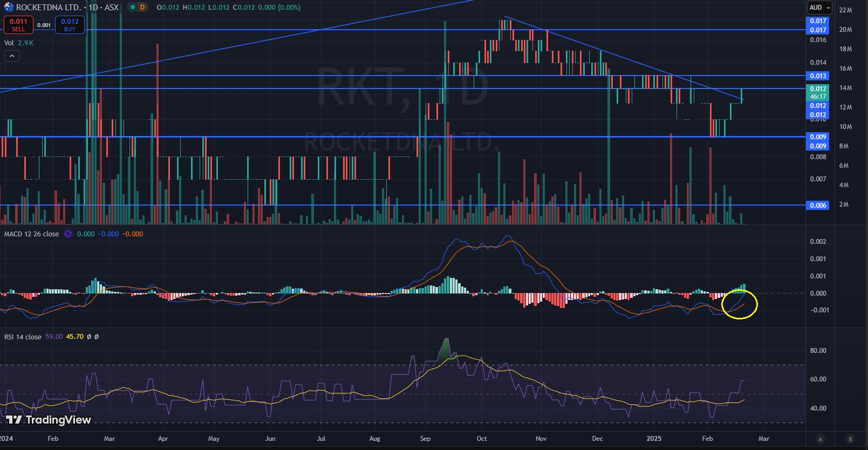
Task: Click the change value 0.000 (0.00%)
Action: point(278,8)
